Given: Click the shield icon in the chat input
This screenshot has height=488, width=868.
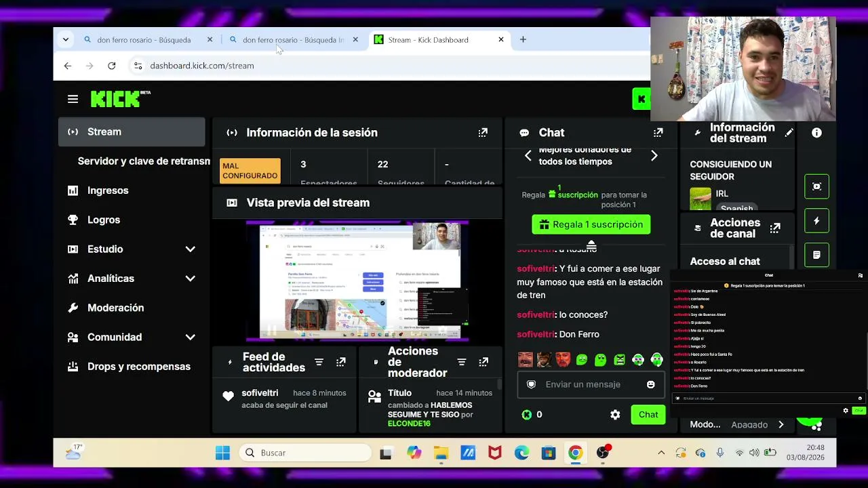Looking at the screenshot, I should (531, 384).
